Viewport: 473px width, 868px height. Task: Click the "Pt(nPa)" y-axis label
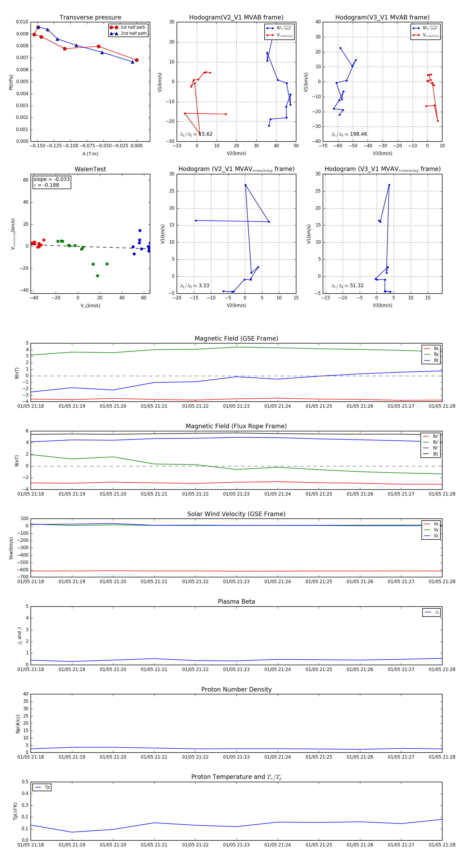[x=11, y=82]
